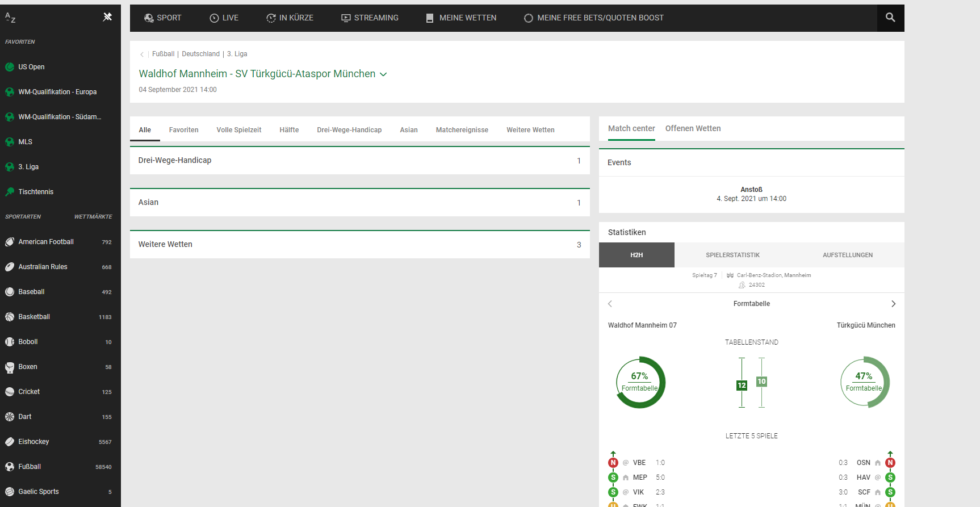Click the Tischtennis paddle icon
Screen dimensions: 980x507
point(10,192)
